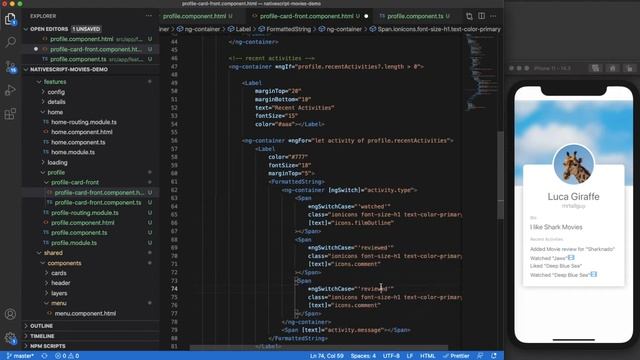
Task: Click the 1 UNSAVED badge
Action: (x=86, y=29)
